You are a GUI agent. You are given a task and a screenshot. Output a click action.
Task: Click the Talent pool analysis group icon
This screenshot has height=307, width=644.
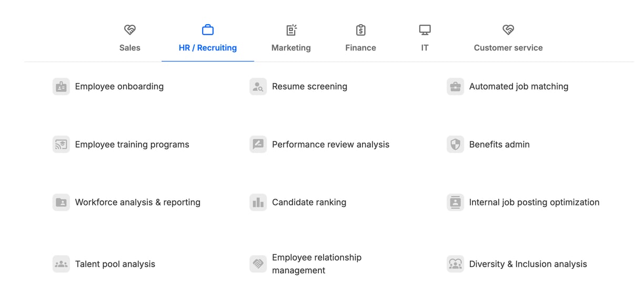(x=61, y=264)
